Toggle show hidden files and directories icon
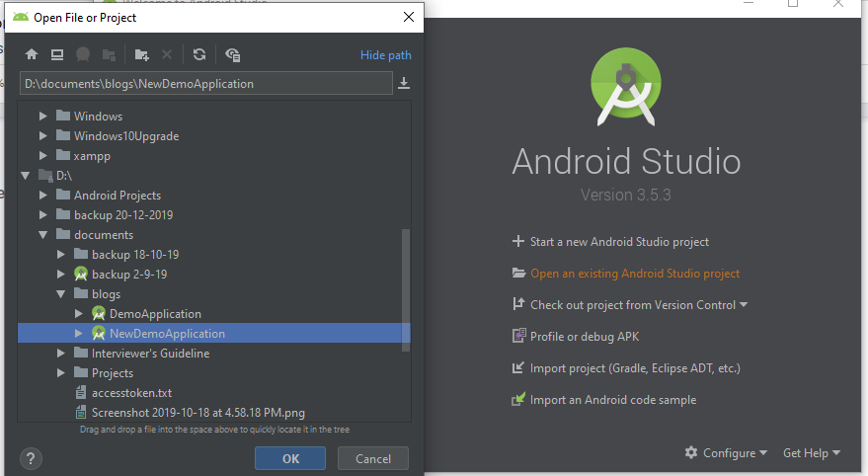The image size is (868, 476). coord(232,54)
